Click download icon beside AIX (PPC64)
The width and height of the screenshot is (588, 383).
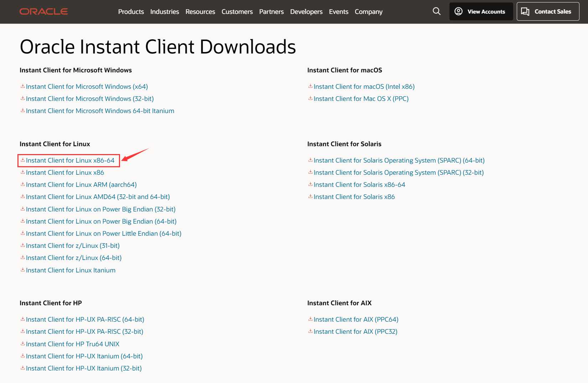311,319
